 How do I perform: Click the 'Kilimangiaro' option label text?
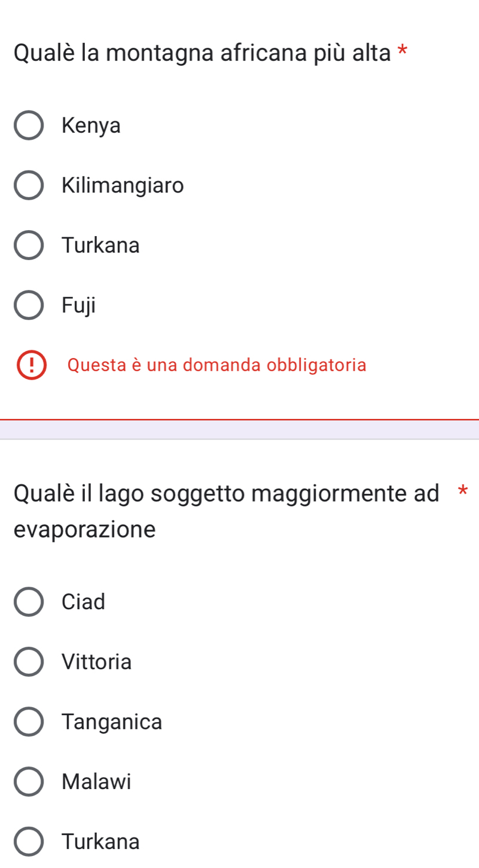click(123, 185)
